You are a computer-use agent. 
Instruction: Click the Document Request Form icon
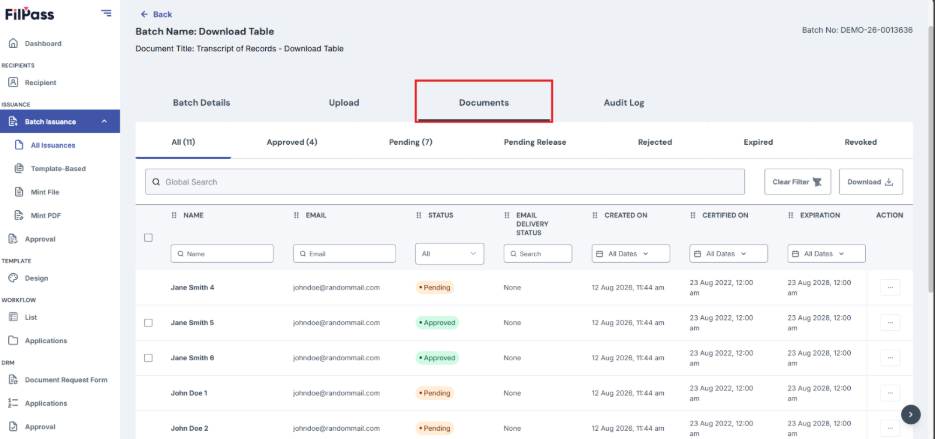[x=13, y=380]
